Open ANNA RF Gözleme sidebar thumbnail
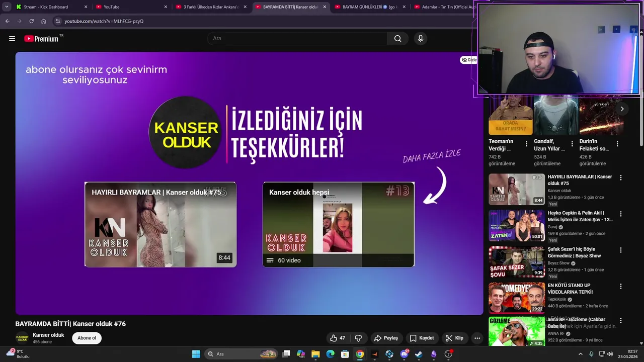 517,331
